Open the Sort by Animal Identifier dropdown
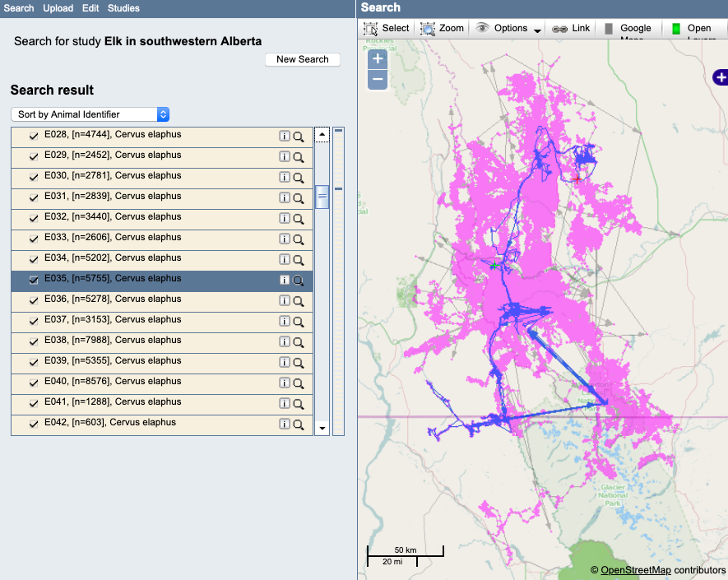This screenshot has width=728, height=580. coord(90,114)
